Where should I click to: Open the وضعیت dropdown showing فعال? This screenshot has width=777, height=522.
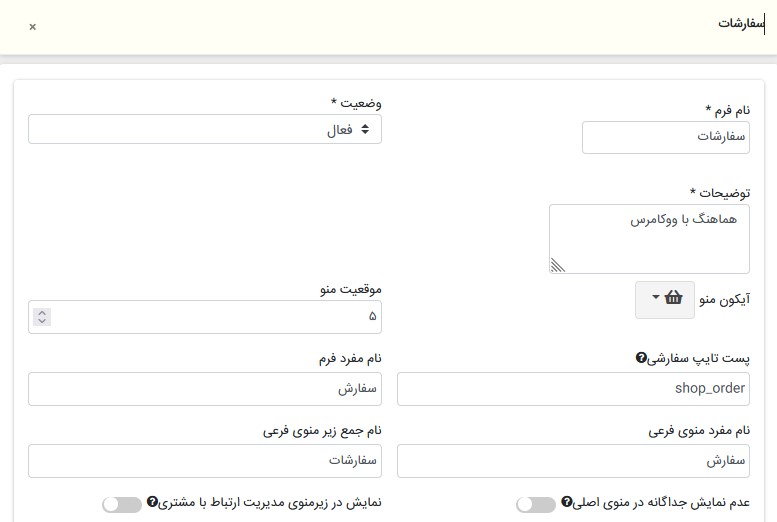[x=204, y=129]
